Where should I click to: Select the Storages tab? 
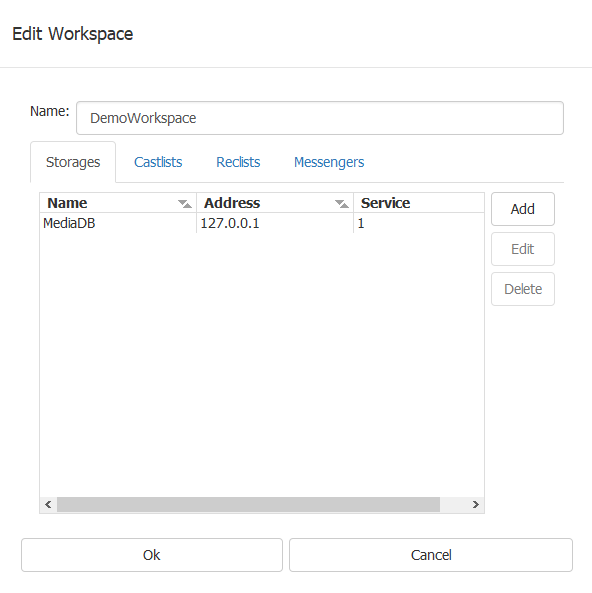[x=73, y=162]
